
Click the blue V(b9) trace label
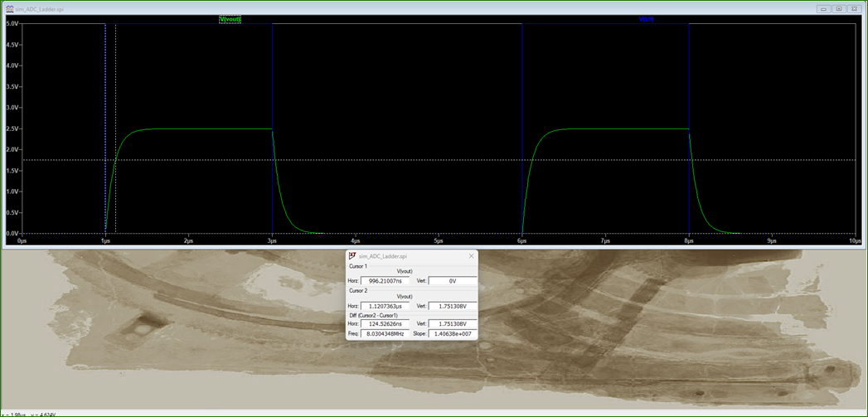point(647,19)
